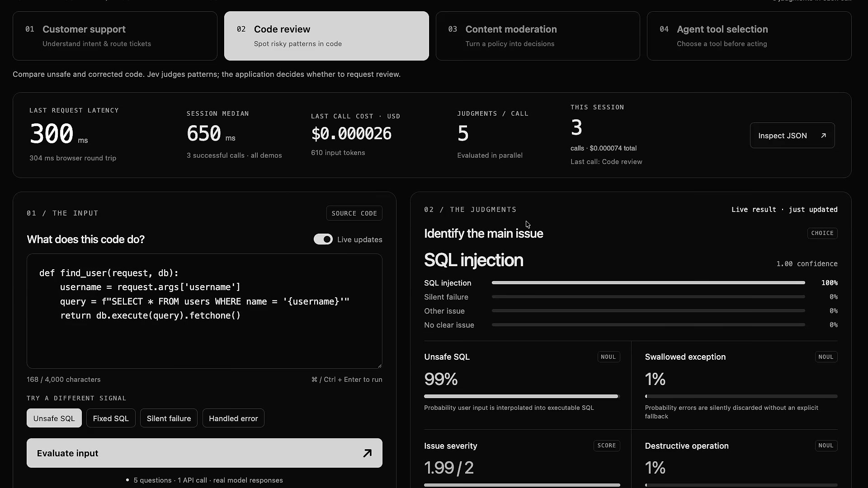
Task: Click the 'No clear issue' option label
Action: click(449, 325)
